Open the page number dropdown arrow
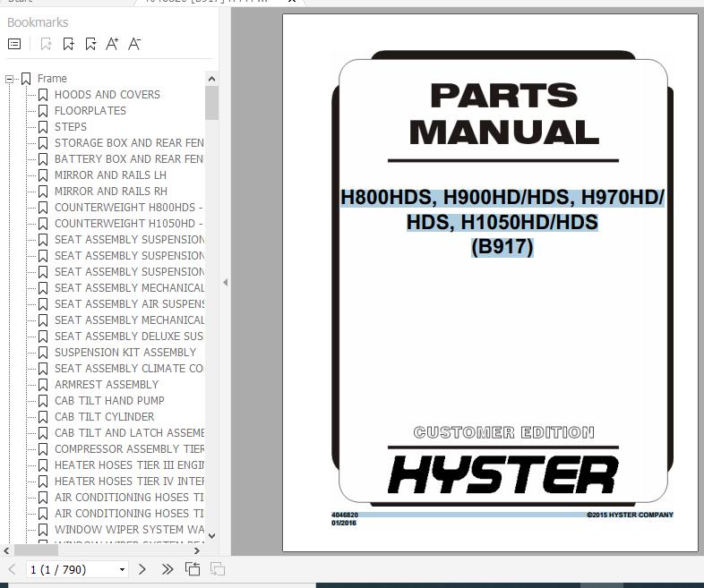 pyautogui.click(x=122, y=569)
